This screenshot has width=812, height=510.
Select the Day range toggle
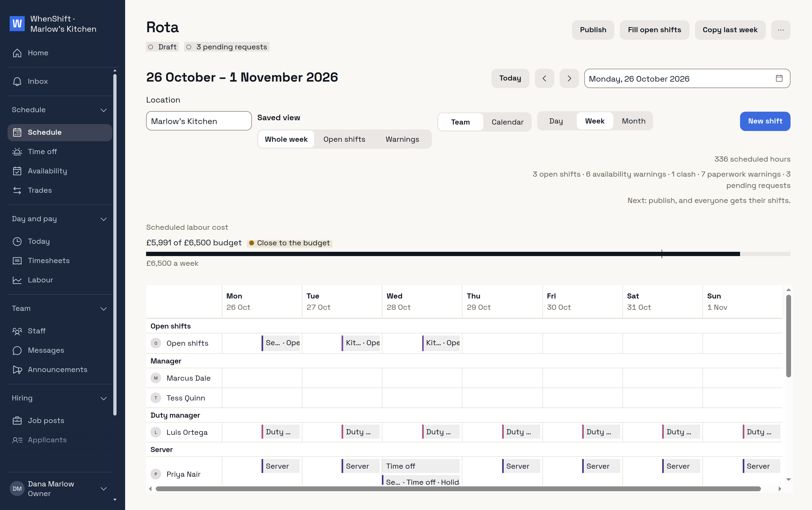point(556,121)
